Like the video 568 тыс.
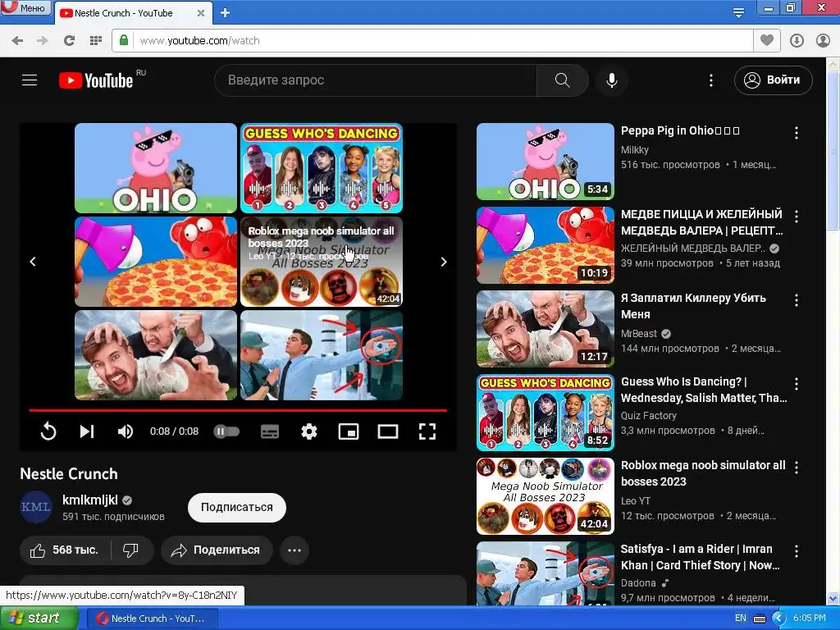 [65, 550]
